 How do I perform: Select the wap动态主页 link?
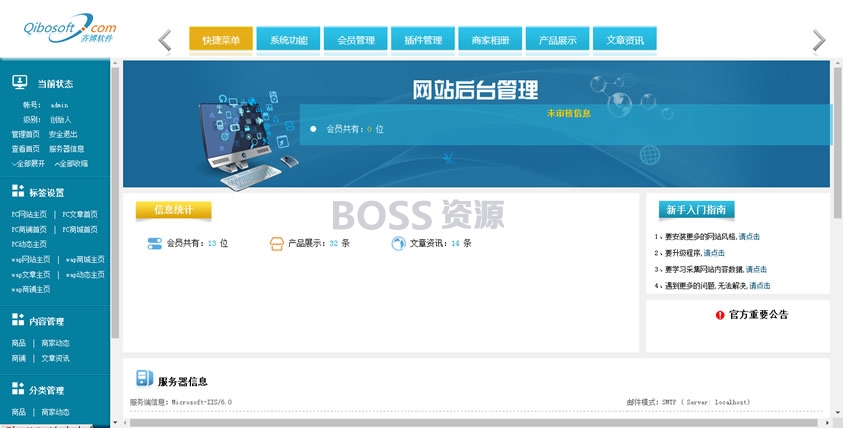point(85,274)
